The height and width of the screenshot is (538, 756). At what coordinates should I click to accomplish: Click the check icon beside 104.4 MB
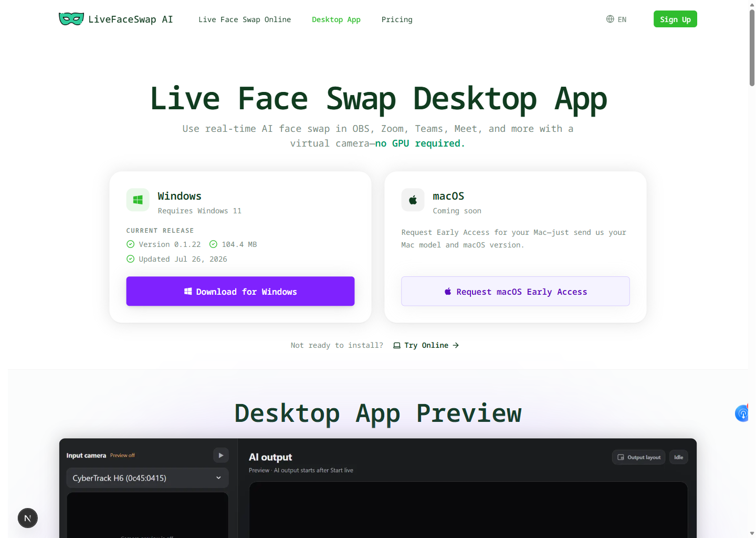[x=213, y=244]
